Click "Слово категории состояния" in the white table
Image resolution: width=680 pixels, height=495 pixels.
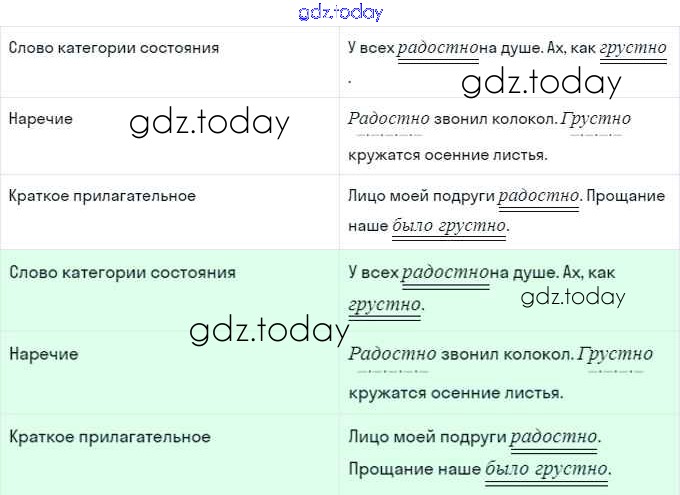point(113,48)
